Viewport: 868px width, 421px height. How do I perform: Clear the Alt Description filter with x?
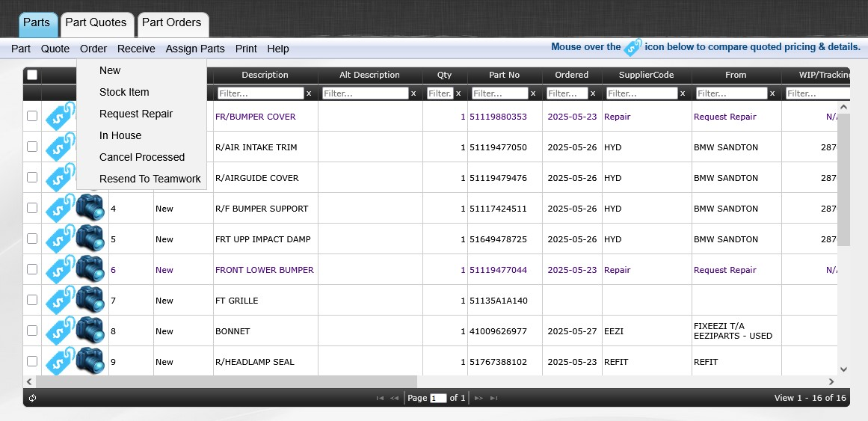click(413, 93)
